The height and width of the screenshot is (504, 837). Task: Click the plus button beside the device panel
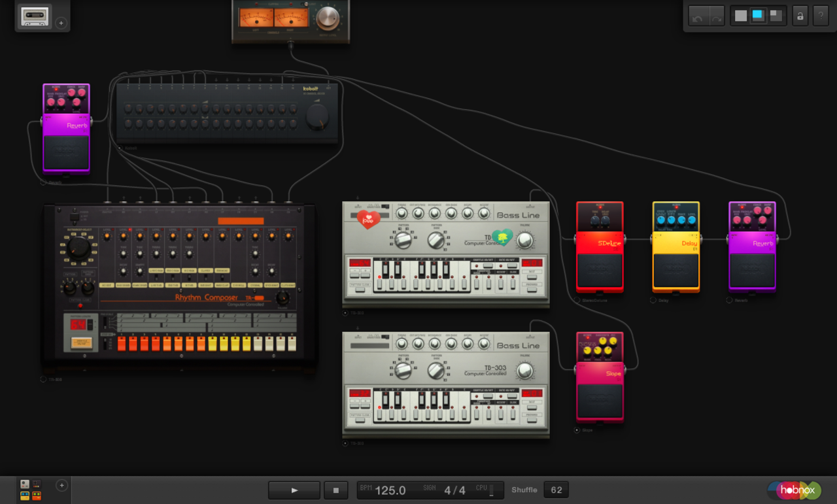[61, 485]
